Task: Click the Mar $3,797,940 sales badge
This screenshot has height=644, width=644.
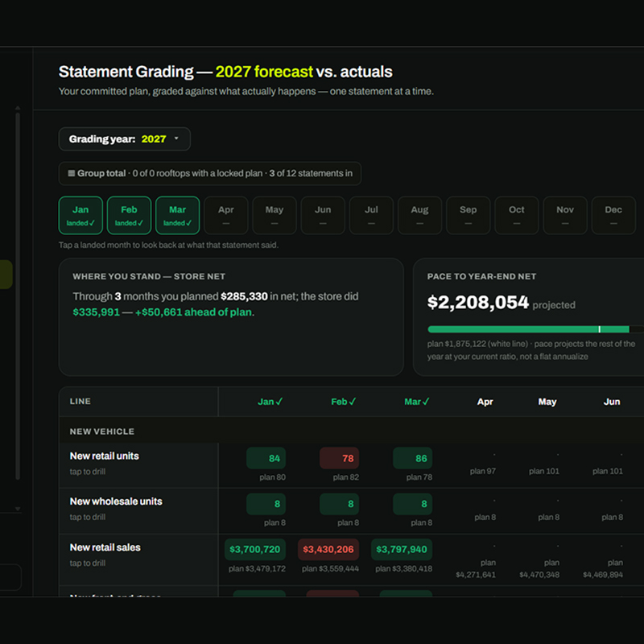Action: [x=401, y=549]
